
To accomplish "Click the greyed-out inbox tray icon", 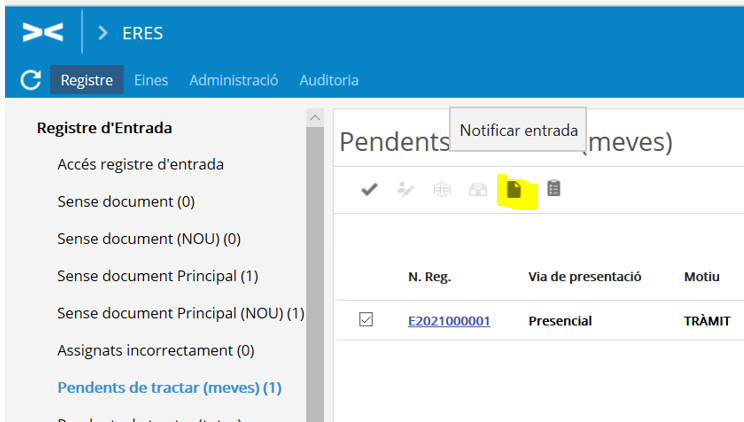I will tap(478, 189).
